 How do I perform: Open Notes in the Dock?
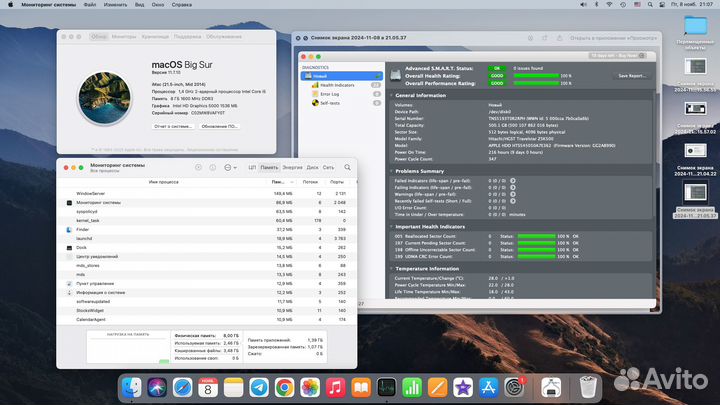point(233,388)
